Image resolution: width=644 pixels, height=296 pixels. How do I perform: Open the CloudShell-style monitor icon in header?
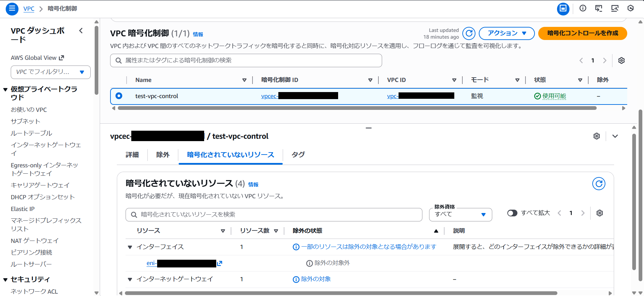[599, 8]
